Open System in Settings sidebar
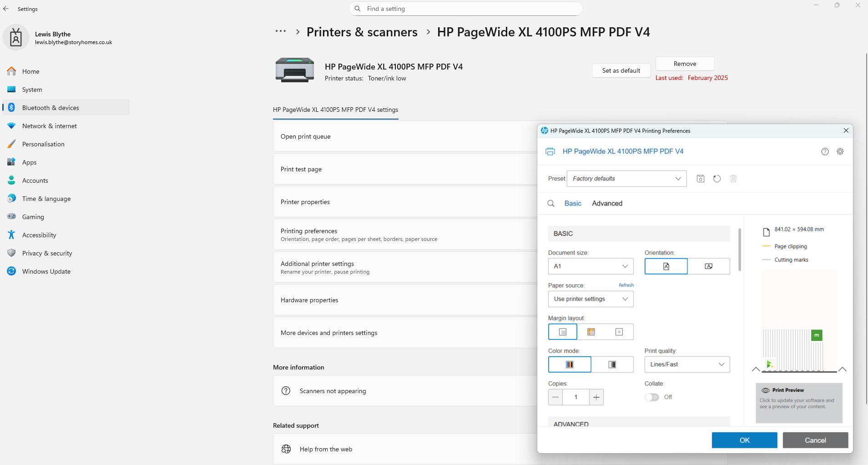The image size is (868, 465). click(x=66, y=90)
